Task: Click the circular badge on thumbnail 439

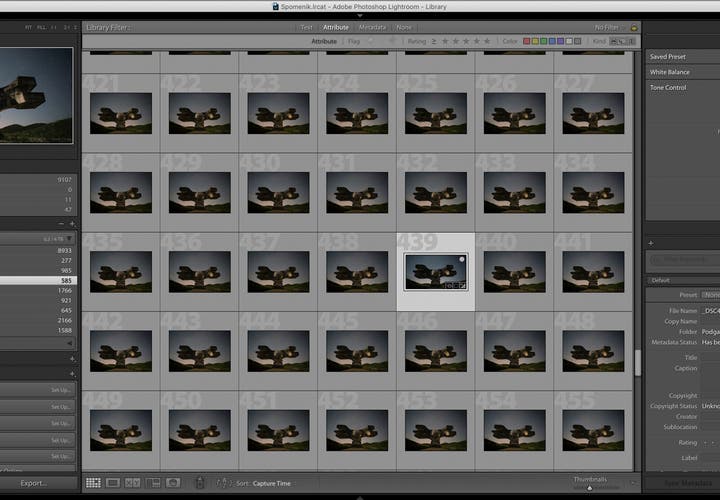Action: click(x=461, y=259)
